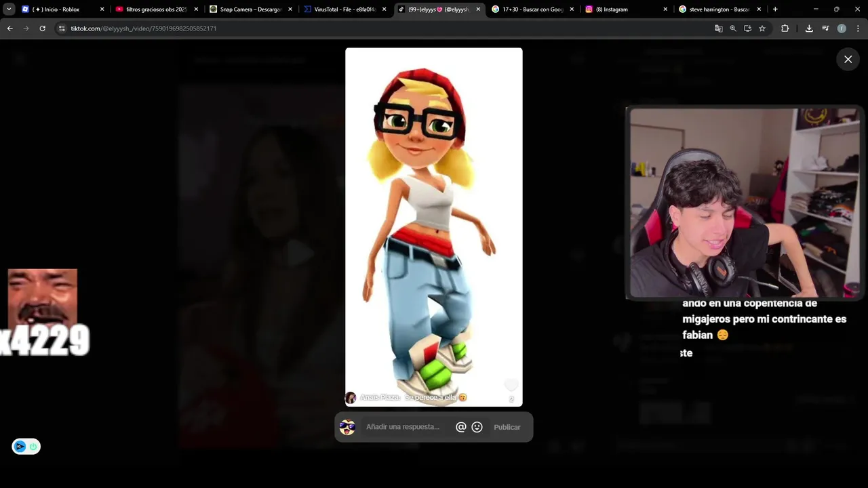Viewport: 868px width, 488px height.
Task: Click your sunglasses avatar beside reply box
Action: point(347,427)
